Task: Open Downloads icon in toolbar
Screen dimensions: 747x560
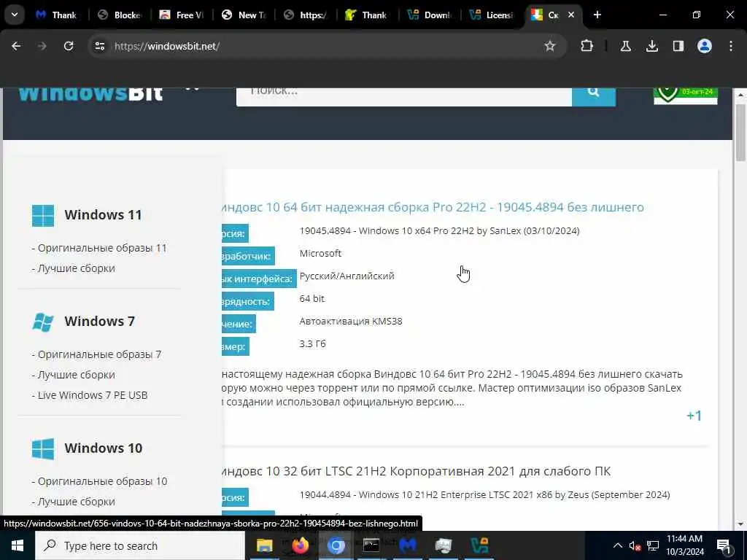Action: (651, 46)
